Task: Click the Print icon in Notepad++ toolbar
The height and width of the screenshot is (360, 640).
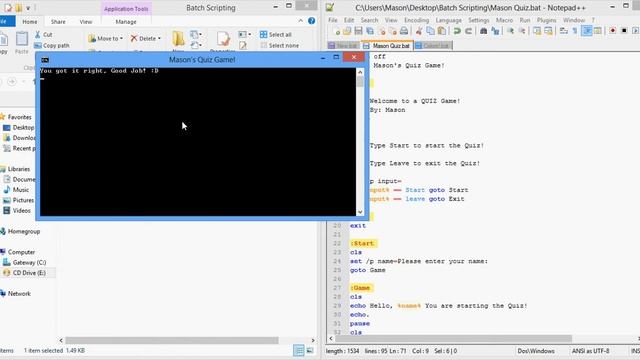Action: pyautogui.click(x=404, y=31)
